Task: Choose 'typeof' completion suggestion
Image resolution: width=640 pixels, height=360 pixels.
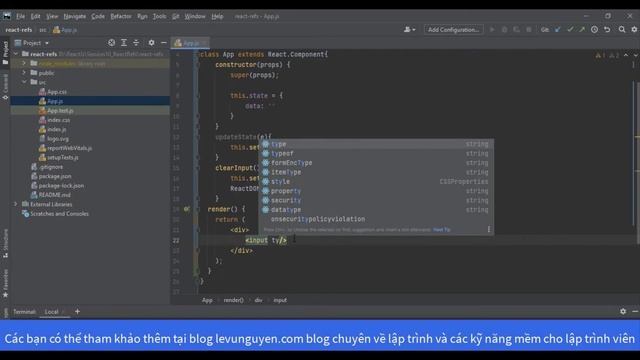Action: click(x=376, y=153)
